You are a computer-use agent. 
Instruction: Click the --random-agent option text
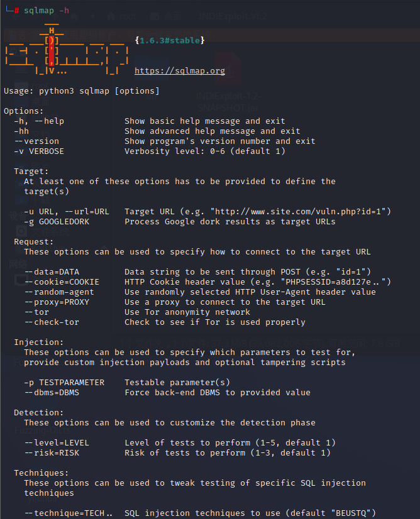coord(59,292)
